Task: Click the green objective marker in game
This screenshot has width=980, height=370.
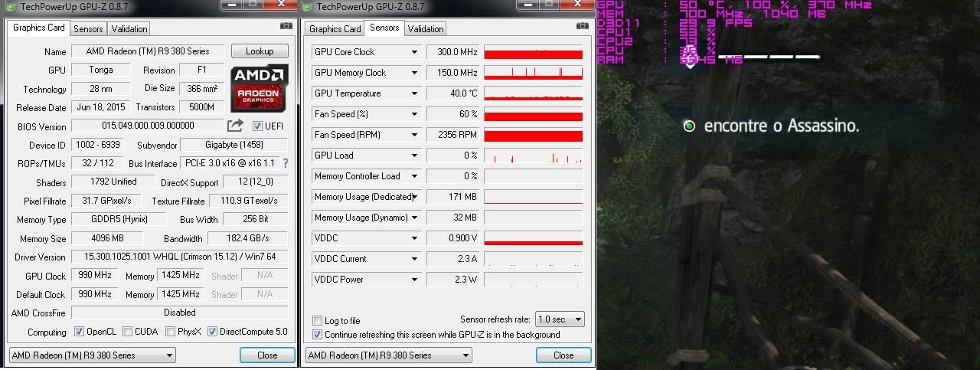Action: pyautogui.click(x=690, y=126)
